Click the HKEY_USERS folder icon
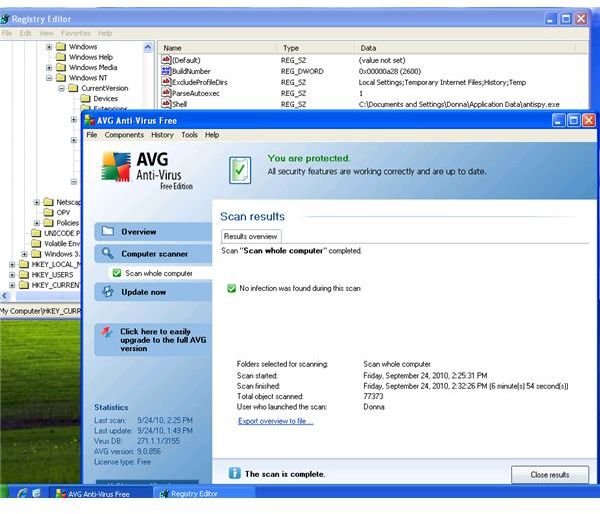This screenshot has height=514, width=600. point(24,274)
